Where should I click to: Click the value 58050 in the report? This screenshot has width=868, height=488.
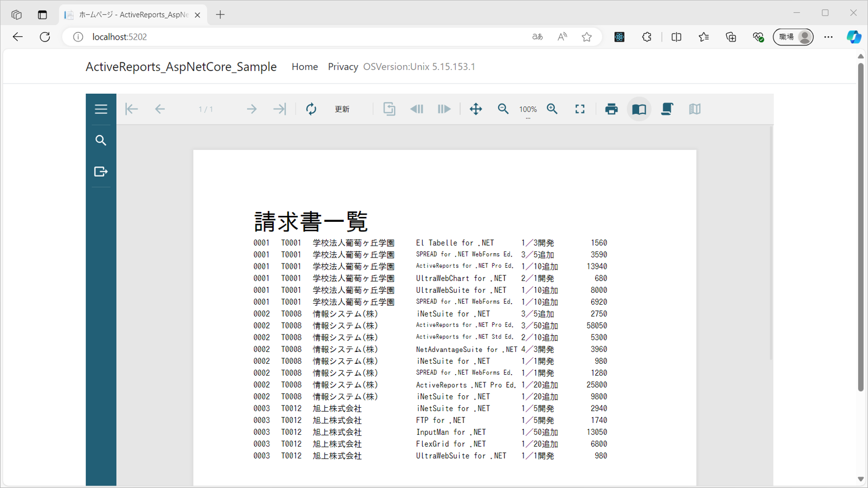pyautogui.click(x=597, y=326)
